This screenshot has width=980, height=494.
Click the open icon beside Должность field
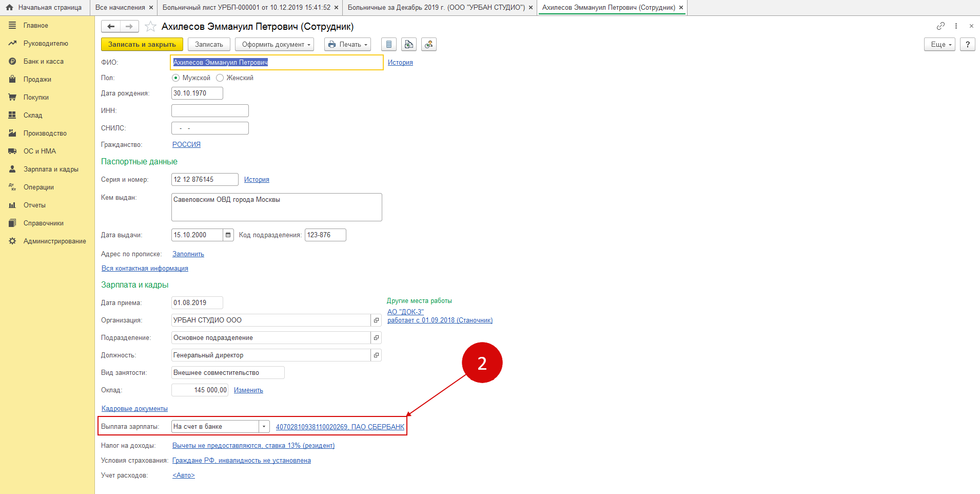point(376,355)
